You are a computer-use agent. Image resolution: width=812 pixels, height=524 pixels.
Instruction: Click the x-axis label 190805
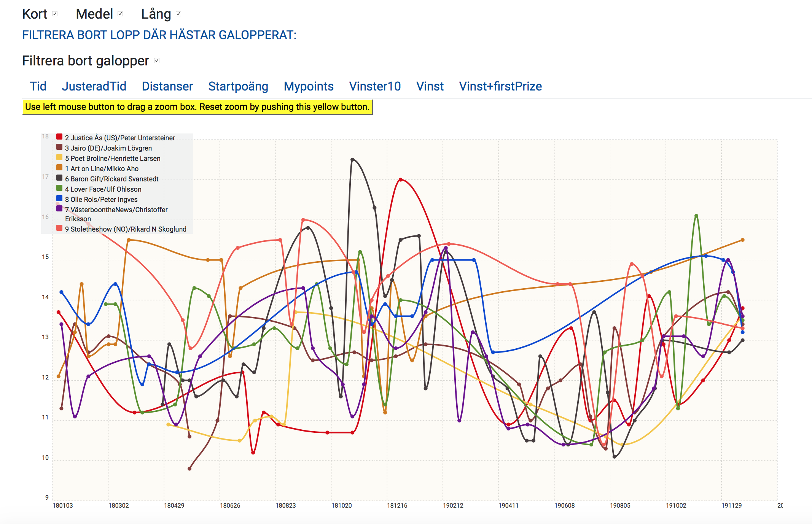click(620, 505)
